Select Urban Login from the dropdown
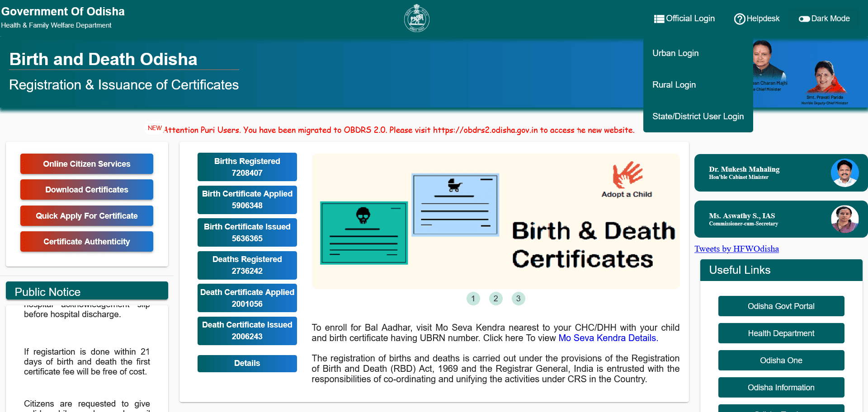Screen dimensions: 868x412 (675, 53)
